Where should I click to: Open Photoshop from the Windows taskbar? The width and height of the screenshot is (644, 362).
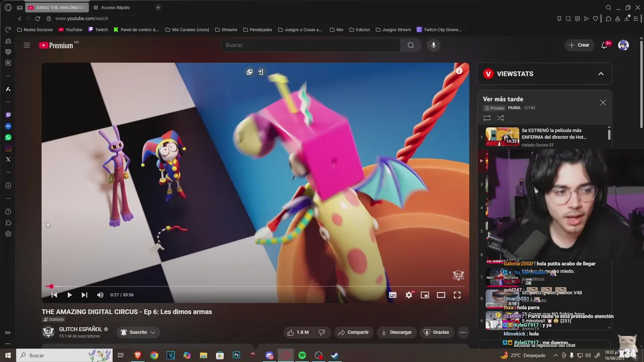point(236,355)
